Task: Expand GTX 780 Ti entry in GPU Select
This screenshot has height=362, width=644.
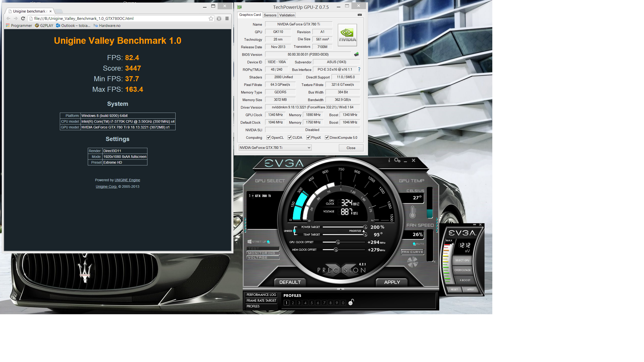Action: [253, 196]
